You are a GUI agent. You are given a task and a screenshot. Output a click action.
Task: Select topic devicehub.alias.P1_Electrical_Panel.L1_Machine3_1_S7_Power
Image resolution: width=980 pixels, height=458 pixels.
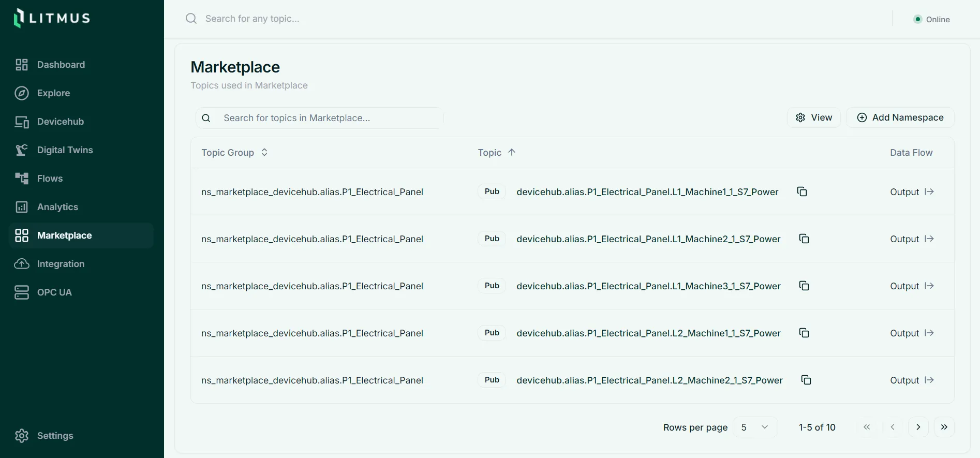point(648,286)
